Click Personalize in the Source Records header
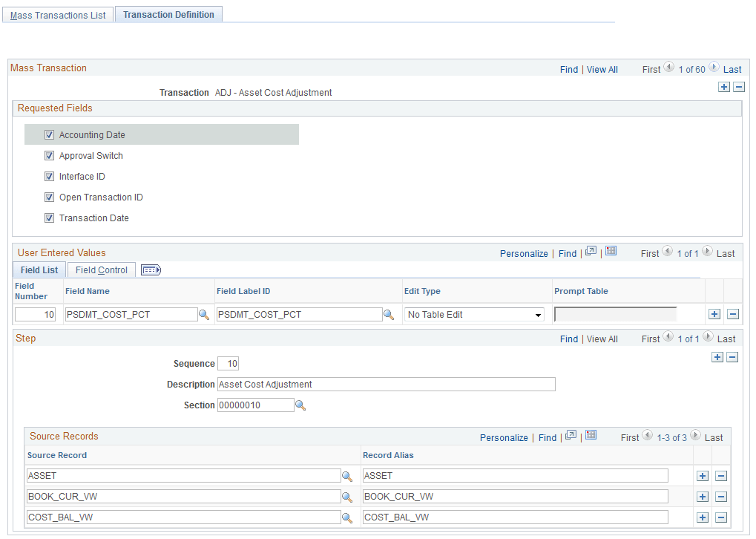756x539 pixels. click(504, 437)
